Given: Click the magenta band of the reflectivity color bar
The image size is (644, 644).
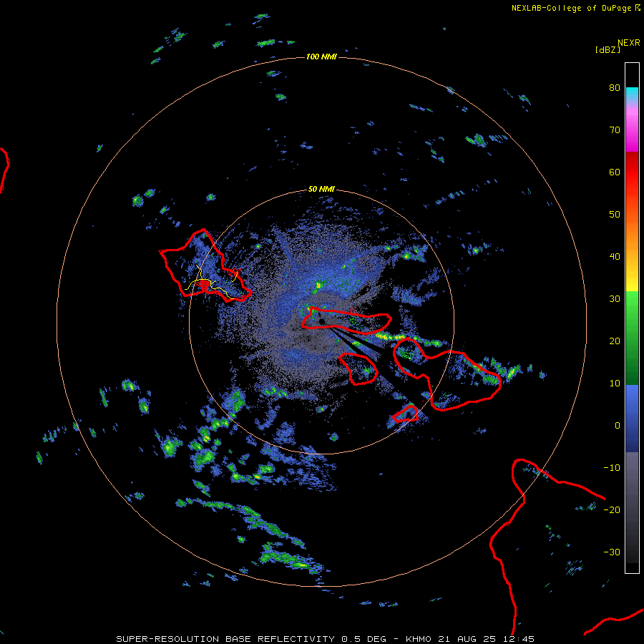Looking at the screenshot, I should [632, 130].
